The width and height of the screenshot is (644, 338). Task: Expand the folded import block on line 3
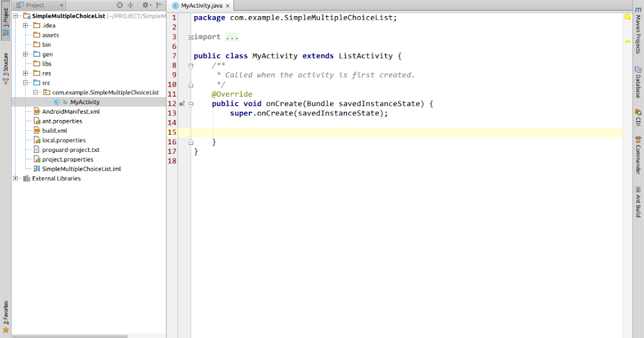[191, 37]
